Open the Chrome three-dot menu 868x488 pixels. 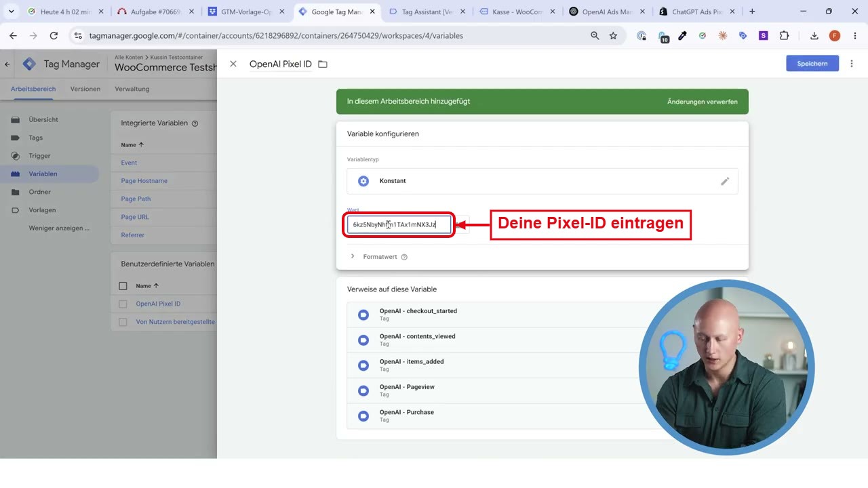tap(854, 36)
